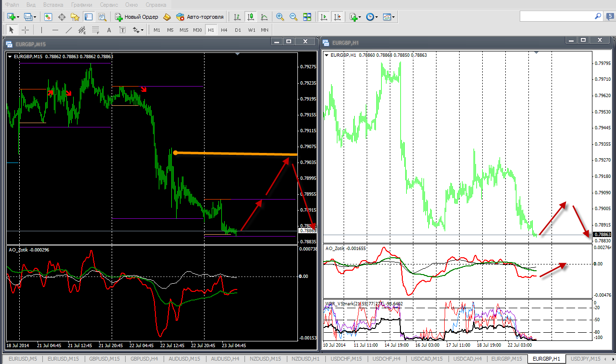Click the yellow MetaEditor book icon

click(x=167, y=17)
